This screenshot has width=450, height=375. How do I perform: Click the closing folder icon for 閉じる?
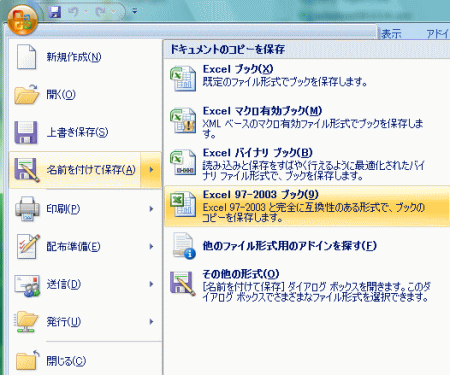coord(28,360)
